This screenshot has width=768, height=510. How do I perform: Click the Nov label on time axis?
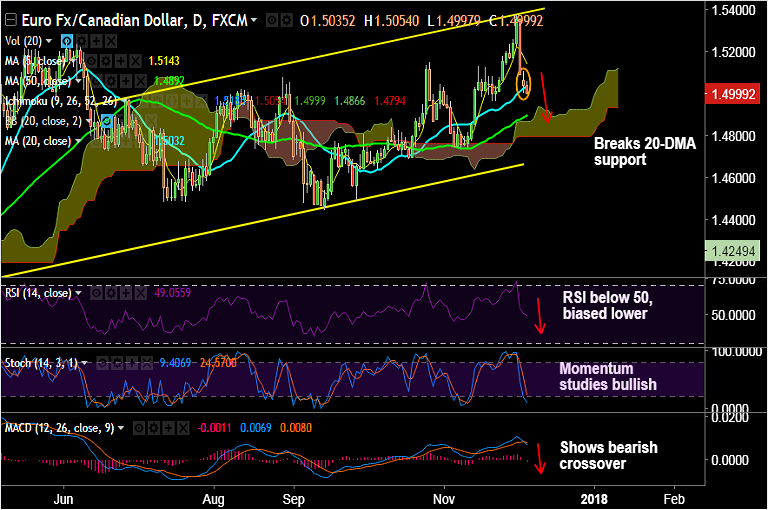pos(444,499)
